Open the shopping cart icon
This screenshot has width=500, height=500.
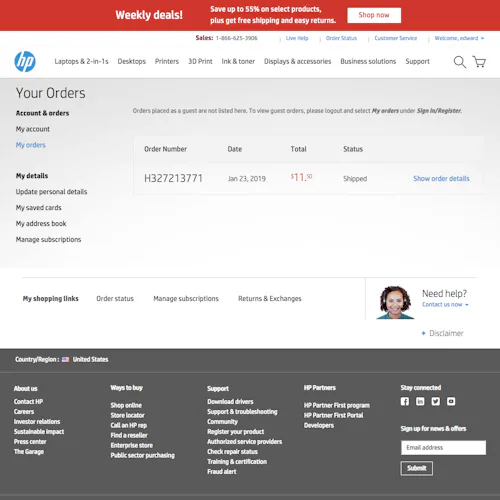click(479, 62)
